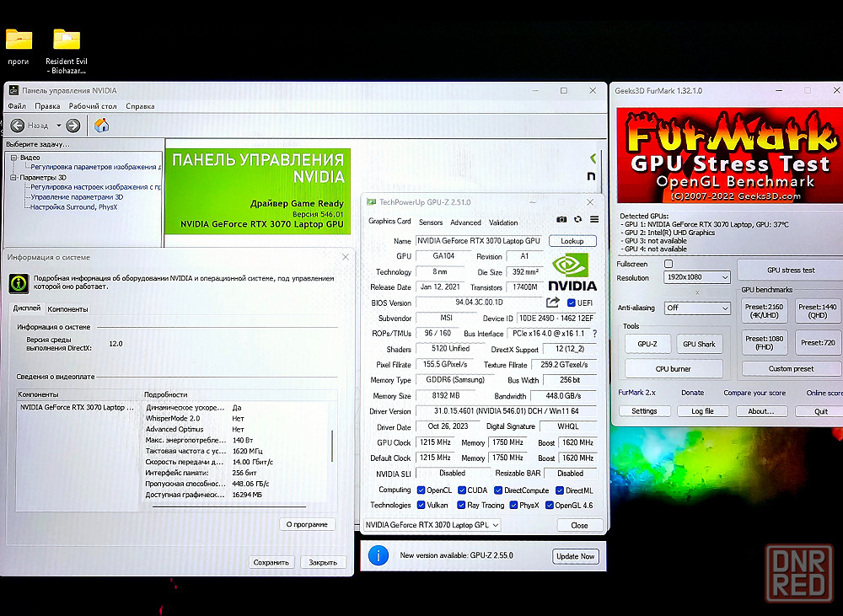The image size is (843, 616).
Task: Select NVIDIA GeForce RTX 3070 Laptop component row
Action: coord(77,408)
